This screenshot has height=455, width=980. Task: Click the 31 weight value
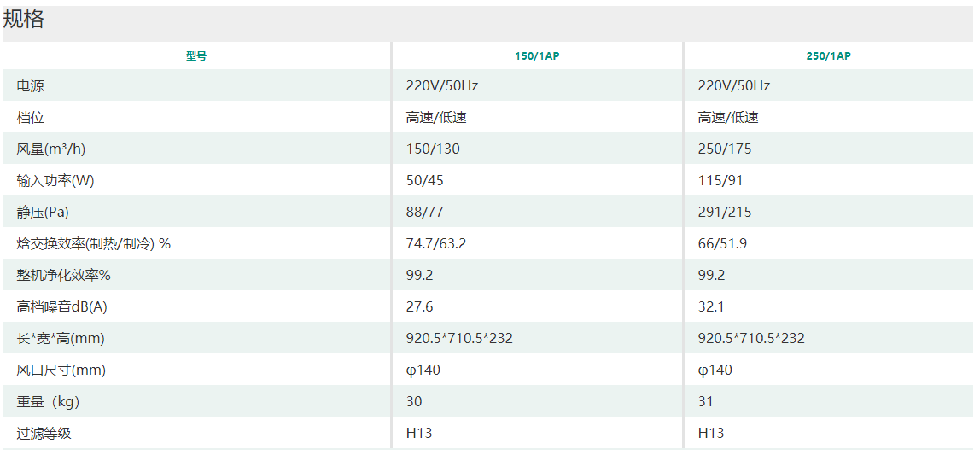(x=706, y=402)
